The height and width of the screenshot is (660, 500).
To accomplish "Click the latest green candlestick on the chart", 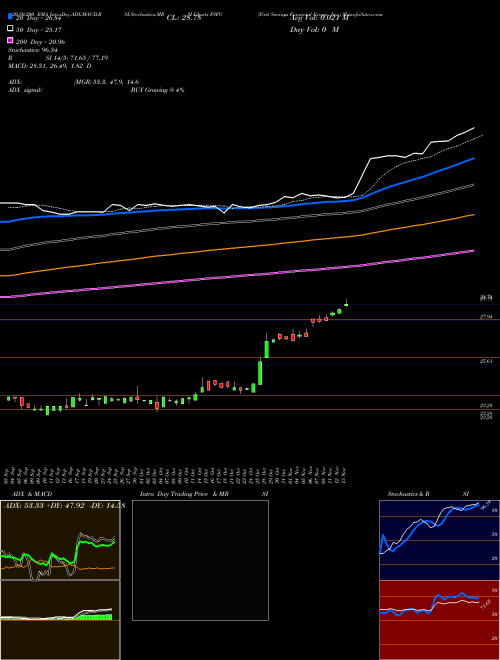I will (x=346, y=304).
